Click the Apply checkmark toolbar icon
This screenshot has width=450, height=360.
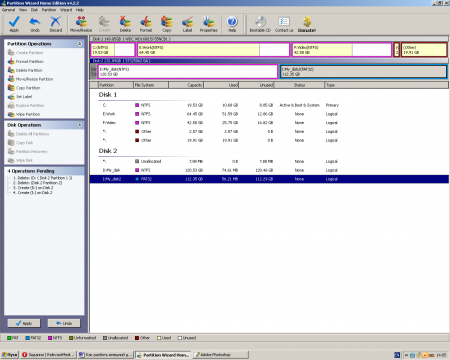[14, 24]
